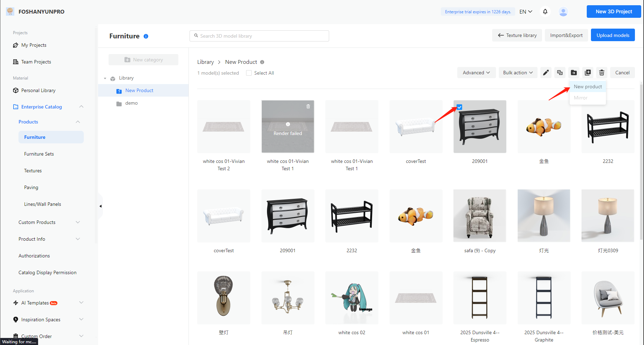Expand the Product Info chevron

click(78, 239)
